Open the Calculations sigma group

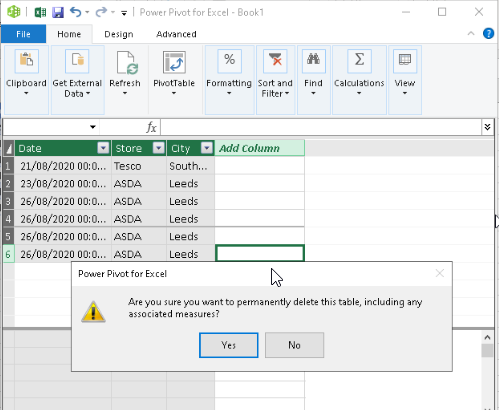(359, 80)
